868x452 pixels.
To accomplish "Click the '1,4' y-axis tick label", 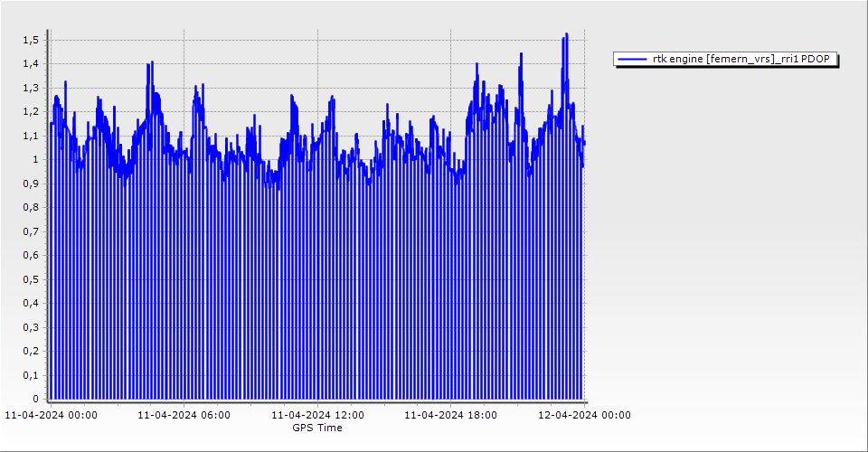I will coord(31,64).
